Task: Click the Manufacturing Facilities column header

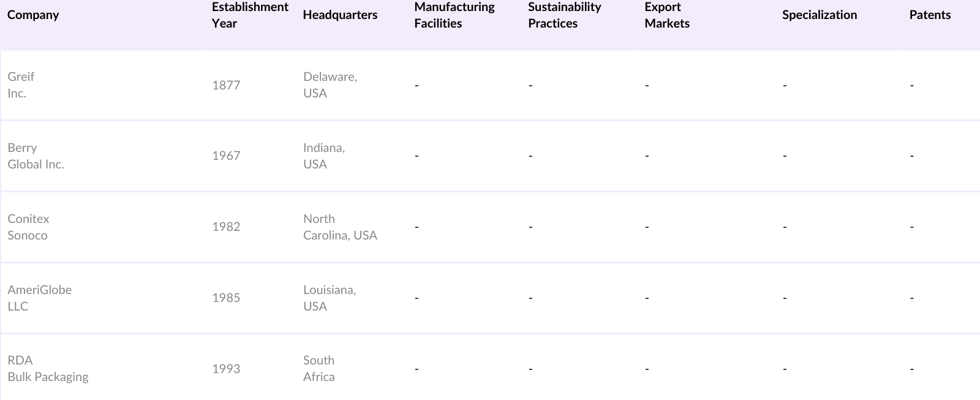Action: click(454, 15)
